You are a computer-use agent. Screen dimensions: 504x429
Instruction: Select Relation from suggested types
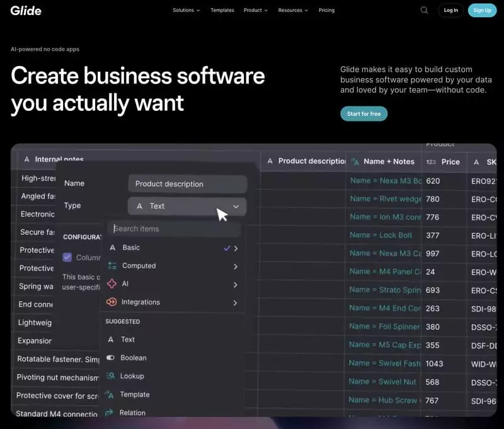(x=132, y=413)
